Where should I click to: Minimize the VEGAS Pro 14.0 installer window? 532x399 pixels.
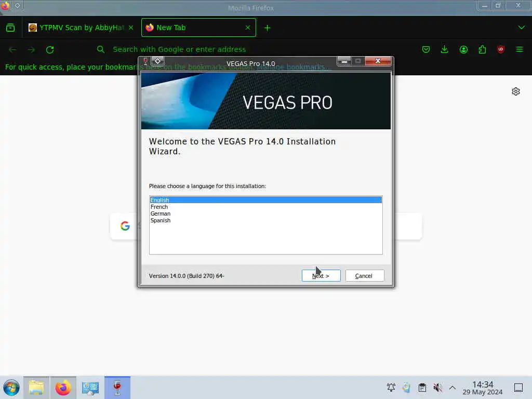[x=344, y=61]
